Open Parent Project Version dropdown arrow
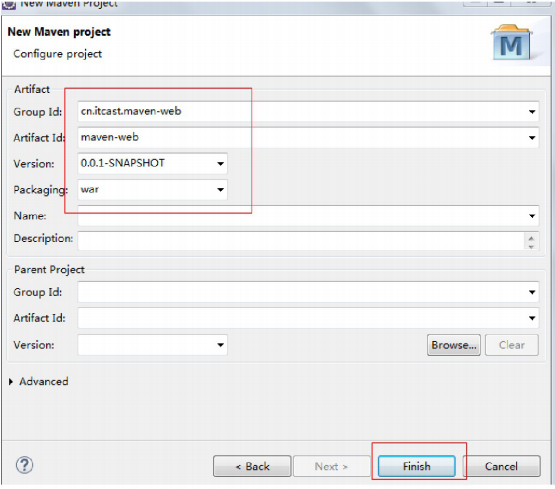The image size is (555, 489). 220,345
